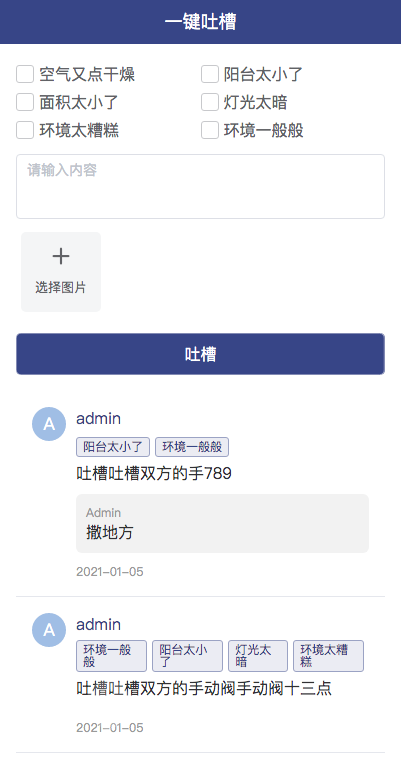Check the 空气又点干燥 checkbox
This screenshot has height=769, width=401.
tap(25, 75)
